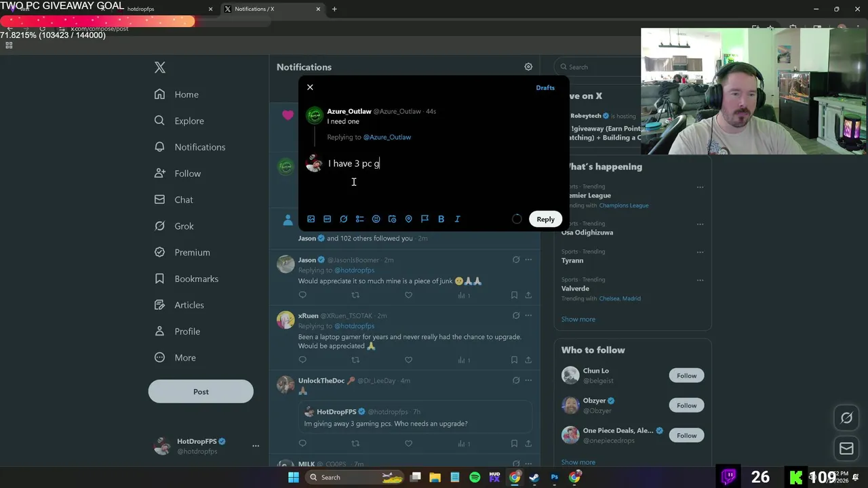Open options for Valverde trend
Image resolution: width=868 pixels, height=488 pixels.
tap(700, 279)
